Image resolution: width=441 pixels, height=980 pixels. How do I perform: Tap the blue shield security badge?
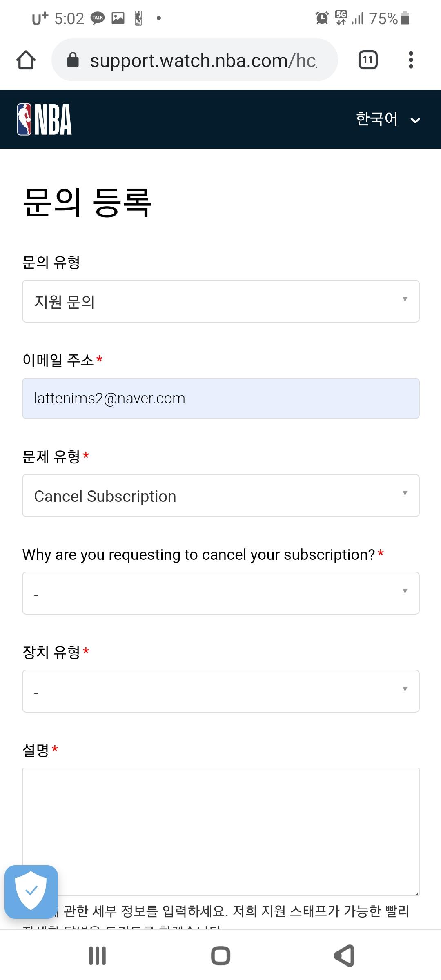(31, 892)
